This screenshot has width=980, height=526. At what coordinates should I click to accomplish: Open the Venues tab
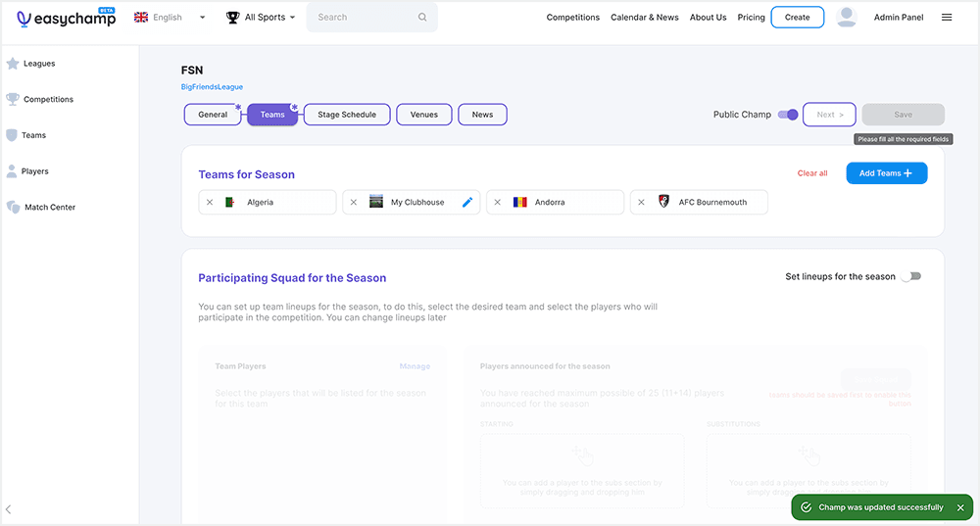tap(424, 115)
